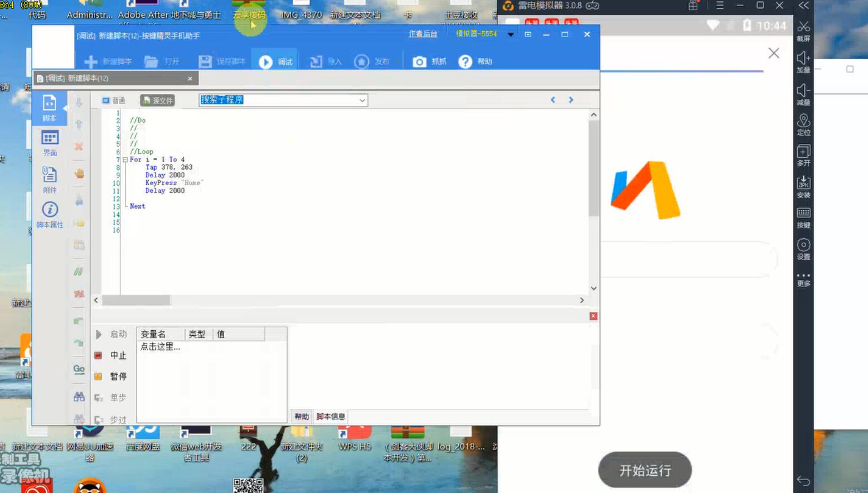Collapse the For loop code block
Viewport: 868px width, 493px height.
[125, 159]
